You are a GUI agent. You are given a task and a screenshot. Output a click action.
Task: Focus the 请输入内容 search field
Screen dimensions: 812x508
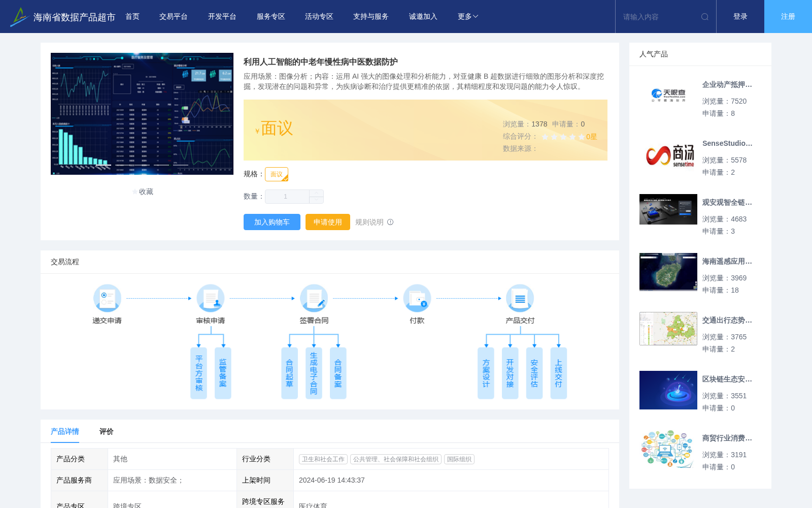[659, 17]
